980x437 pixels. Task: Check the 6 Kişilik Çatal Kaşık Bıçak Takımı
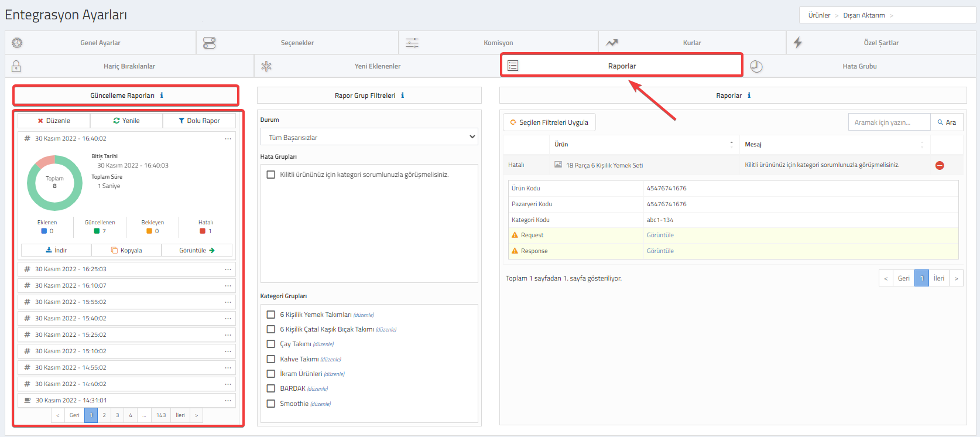(x=270, y=329)
